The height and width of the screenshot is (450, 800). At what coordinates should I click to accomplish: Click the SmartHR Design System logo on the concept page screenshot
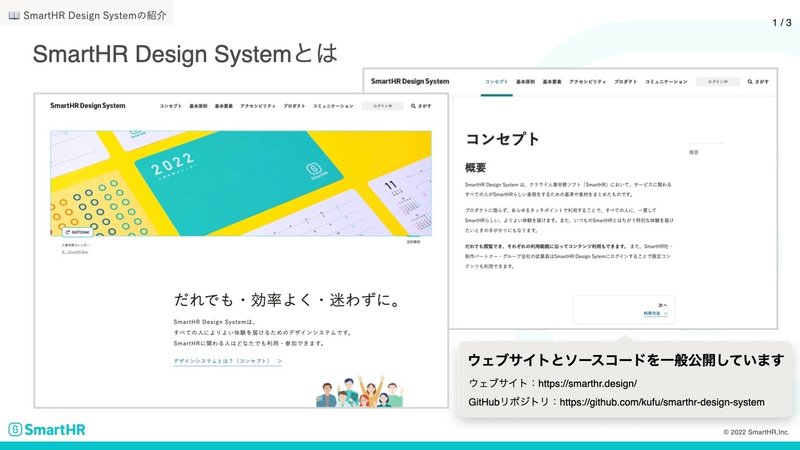click(410, 81)
